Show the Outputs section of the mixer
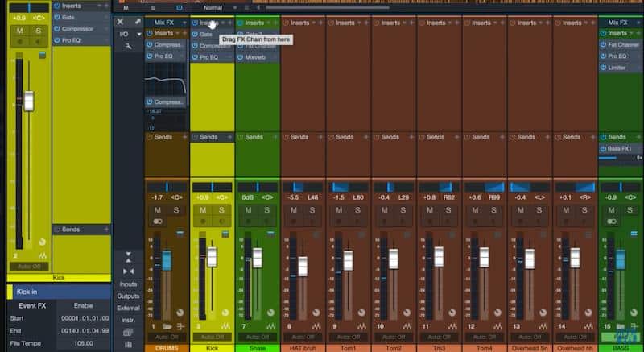 (x=128, y=296)
